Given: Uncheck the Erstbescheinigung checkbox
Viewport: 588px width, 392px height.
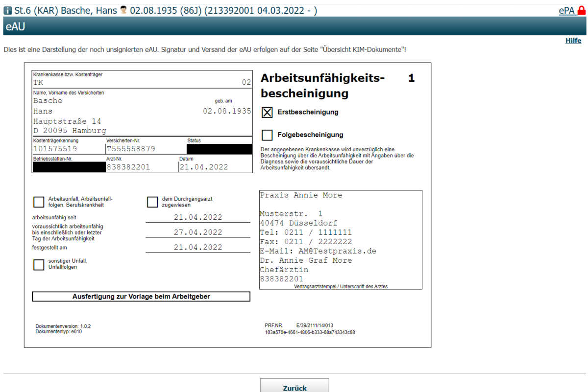Looking at the screenshot, I should click(x=267, y=113).
